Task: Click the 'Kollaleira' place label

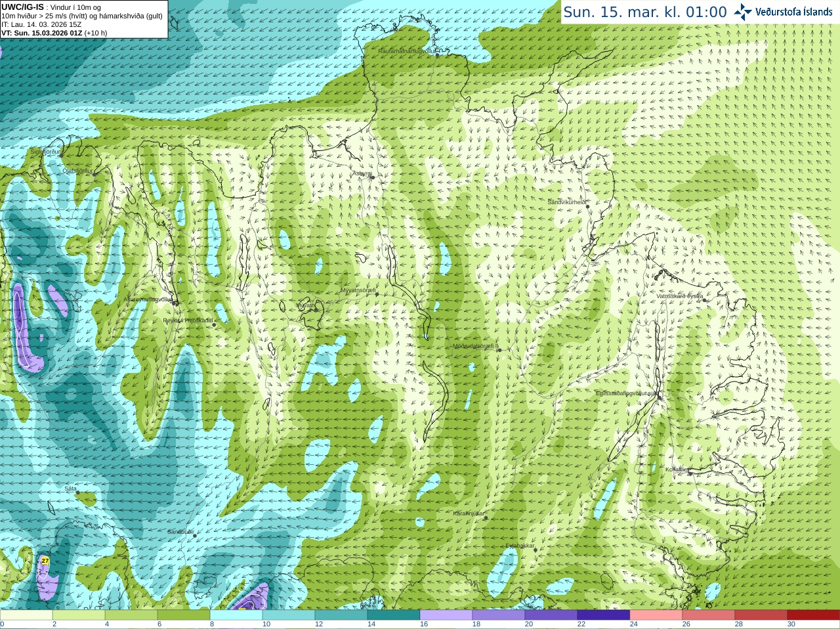Action: click(677, 469)
